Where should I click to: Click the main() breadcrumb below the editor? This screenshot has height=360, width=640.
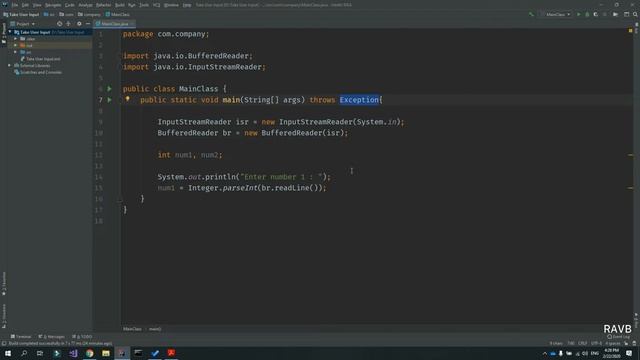click(x=155, y=329)
